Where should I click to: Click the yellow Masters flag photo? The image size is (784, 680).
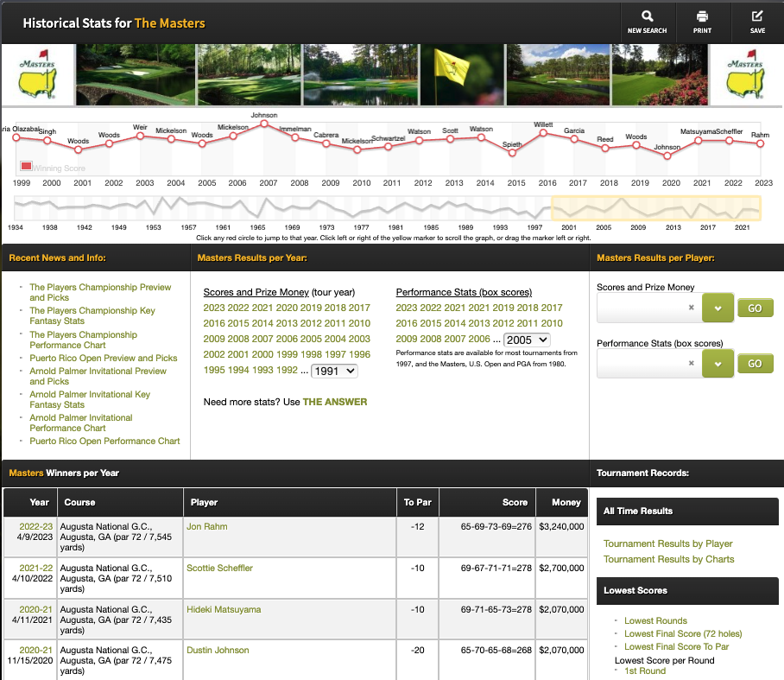(x=463, y=74)
